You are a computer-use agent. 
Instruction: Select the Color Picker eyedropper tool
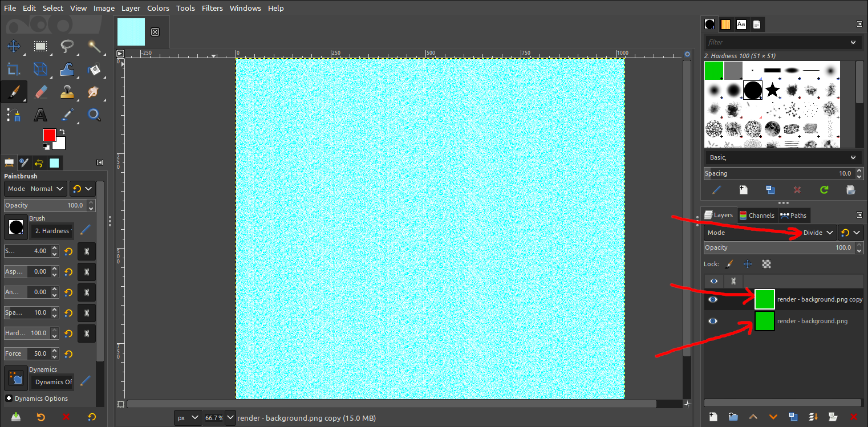tap(67, 115)
